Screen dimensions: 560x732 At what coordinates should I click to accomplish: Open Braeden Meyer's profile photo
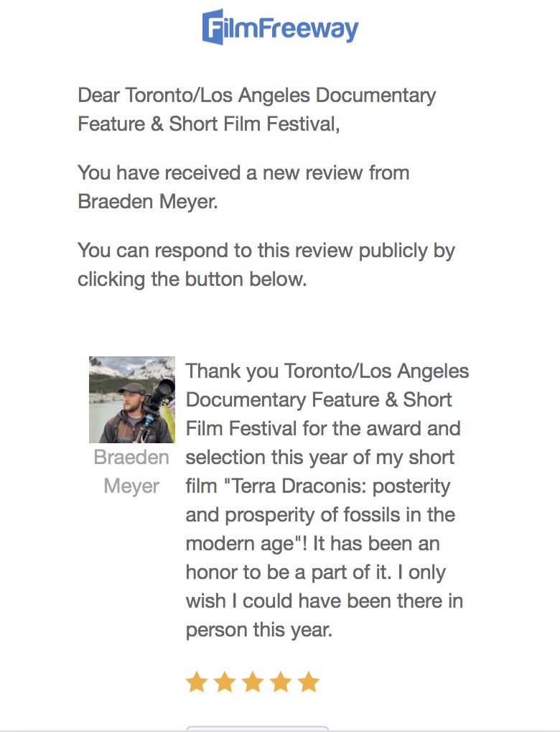coord(132,399)
